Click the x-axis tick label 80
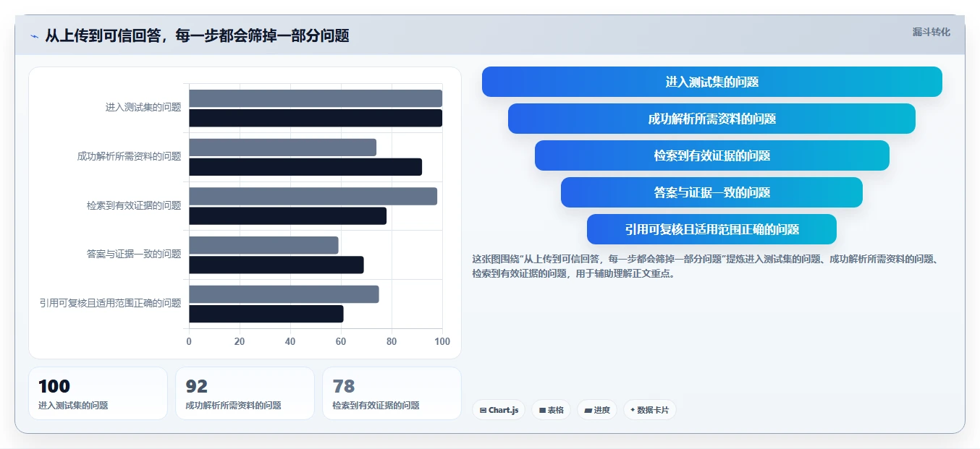This screenshot has width=980, height=449. pos(392,342)
